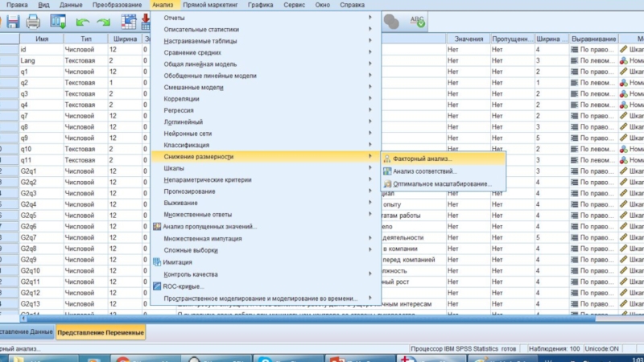Open Анализ пропущенных значений dialog
The width and height of the screenshot is (644, 362).
[x=209, y=226]
